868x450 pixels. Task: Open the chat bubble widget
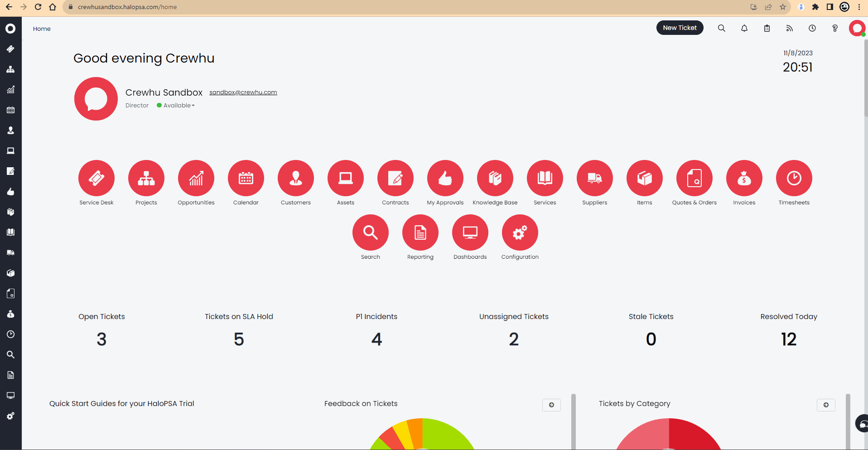[x=862, y=424]
